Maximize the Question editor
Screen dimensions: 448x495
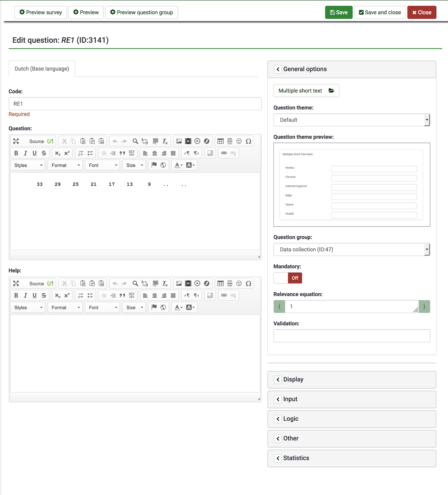(16, 141)
